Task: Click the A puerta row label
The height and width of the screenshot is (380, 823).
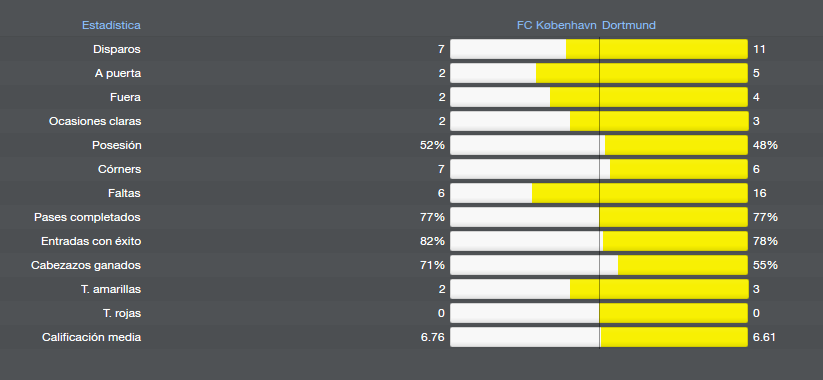Action: 118,73
